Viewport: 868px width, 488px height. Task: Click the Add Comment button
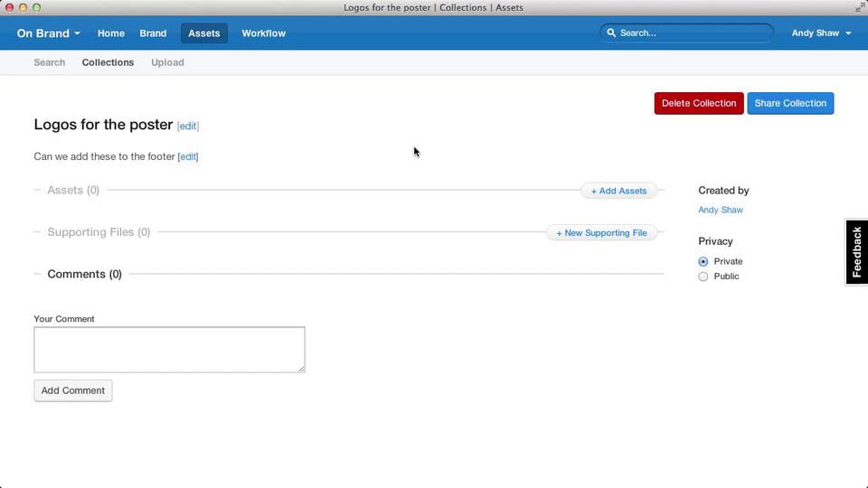[x=73, y=390]
